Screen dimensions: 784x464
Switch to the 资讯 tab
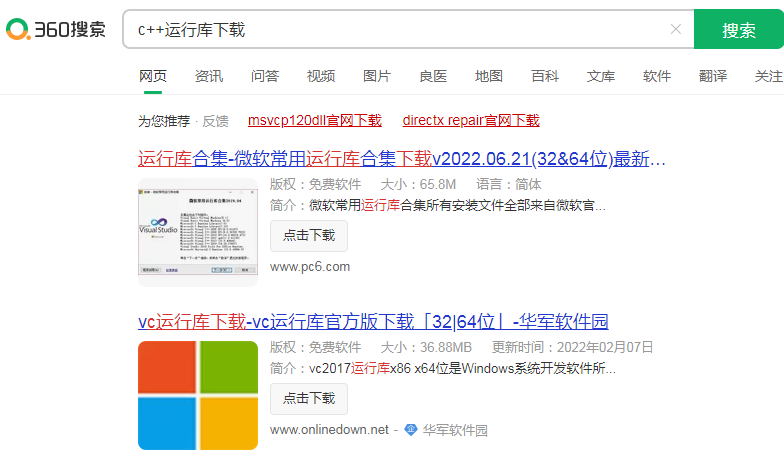(x=208, y=76)
